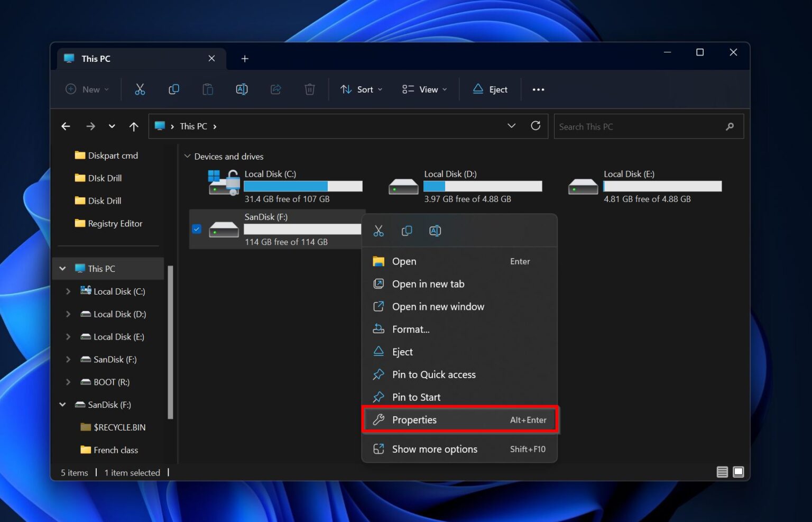812x522 pixels.
Task: Select the Paste icon in the toolbar
Action: coord(207,89)
